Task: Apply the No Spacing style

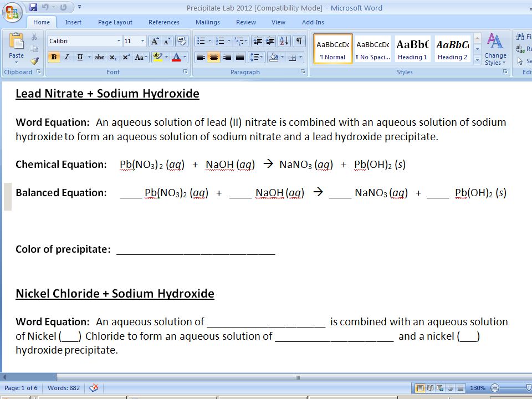Action: pos(372,49)
